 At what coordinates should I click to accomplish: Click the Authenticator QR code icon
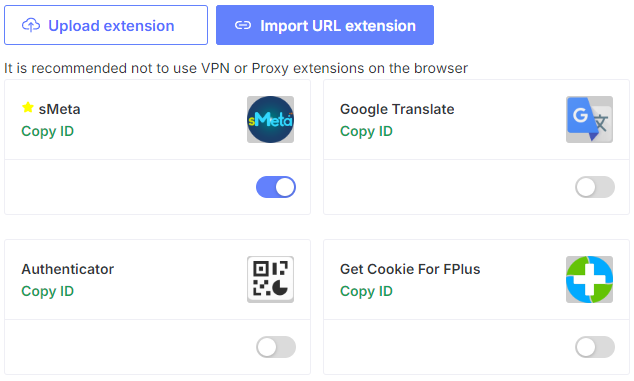pos(270,279)
